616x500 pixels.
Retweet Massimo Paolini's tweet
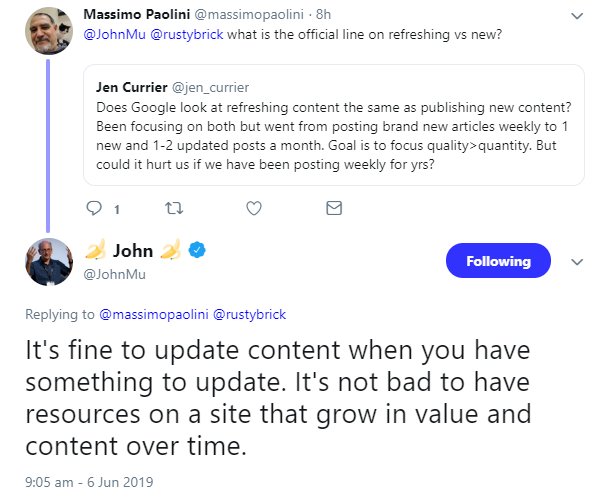pos(172,209)
